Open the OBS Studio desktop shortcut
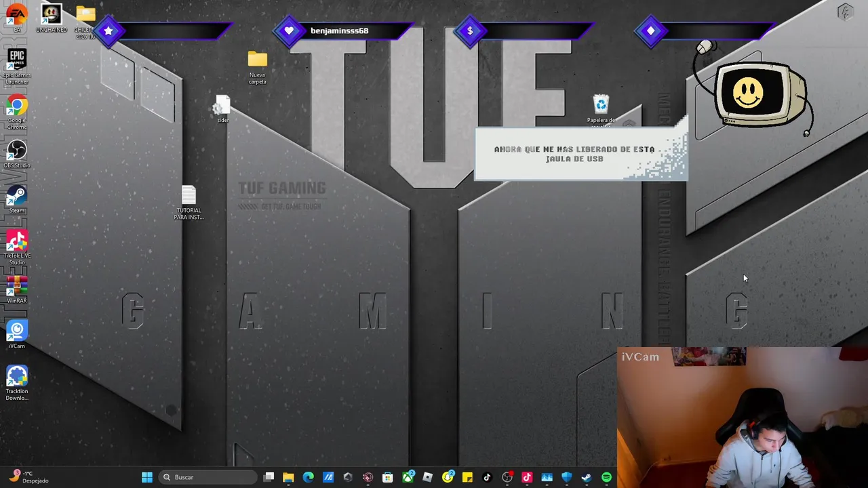The width and height of the screenshot is (868, 488). (x=17, y=154)
